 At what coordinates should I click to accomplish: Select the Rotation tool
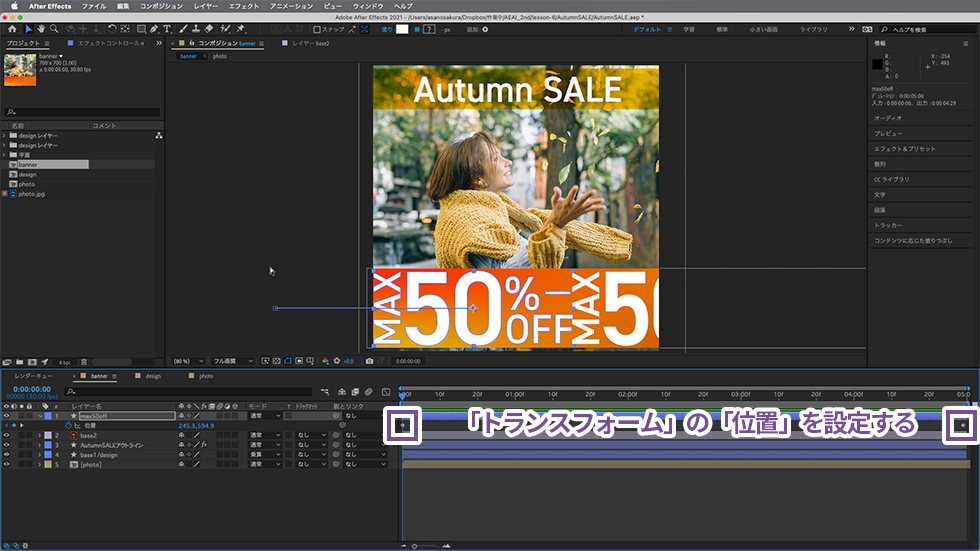coord(112,29)
